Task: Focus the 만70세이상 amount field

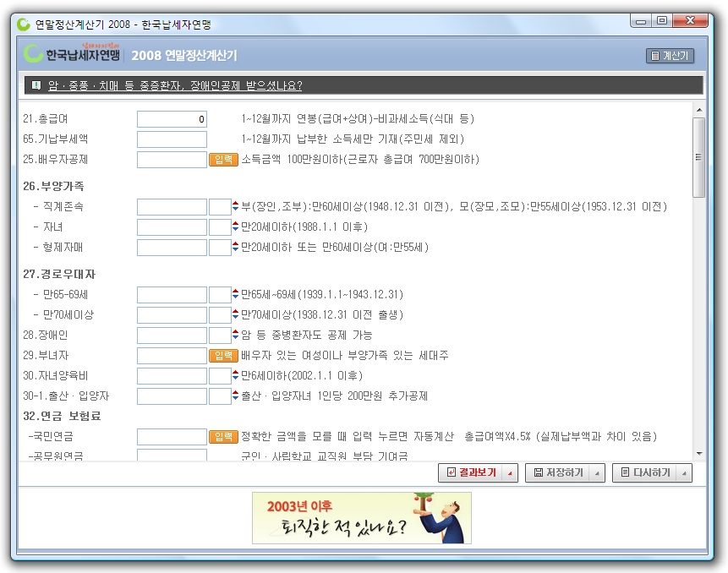Action: [x=172, y=315]
